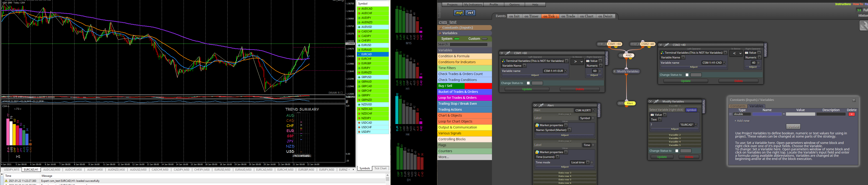Pin the CSM1 >60 parameters panel
Image resolution: width=868 pixels, height=185 pixels.
[x=507, y=53]
